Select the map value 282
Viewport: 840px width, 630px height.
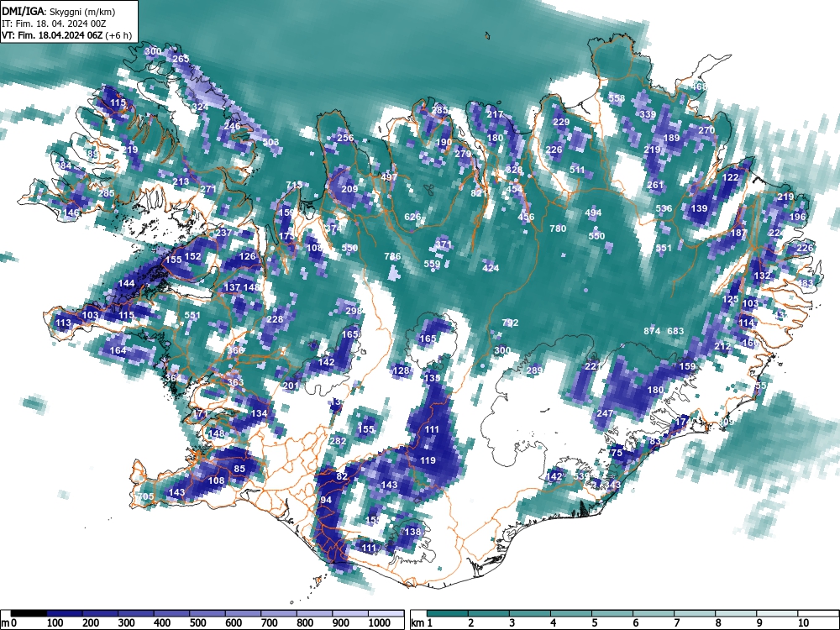coord(338,442)
